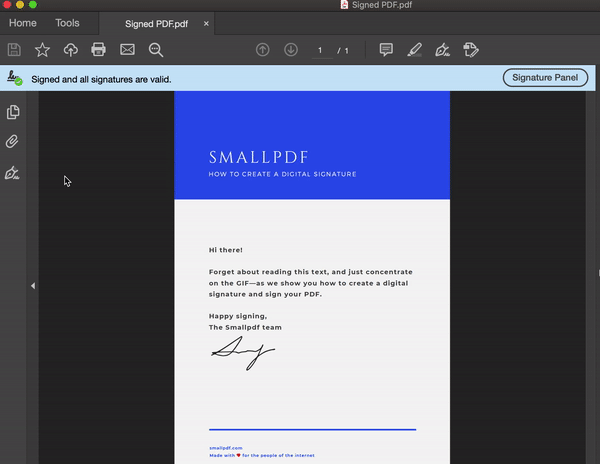Select the Signed PDF.pdf document tab
Viewport: 600px width, 464px height.
(x=157, y=24)
